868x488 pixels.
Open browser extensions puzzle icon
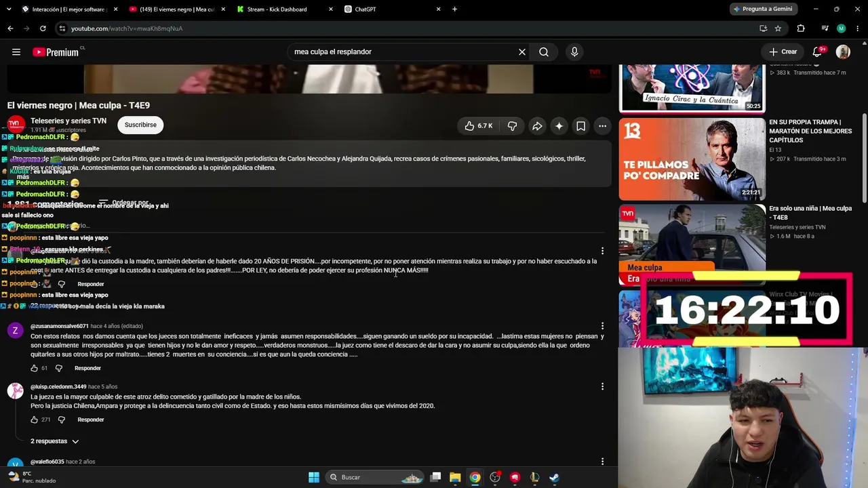click(801, 28)
